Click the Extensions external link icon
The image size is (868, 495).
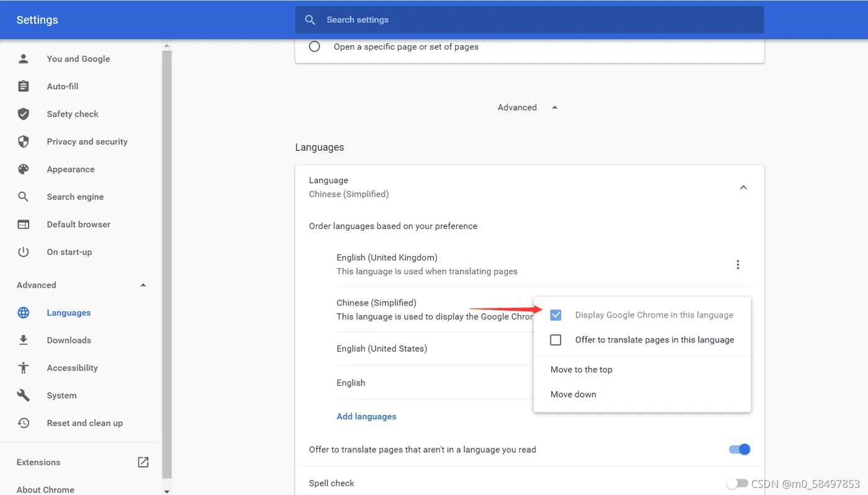click(143, 462)
